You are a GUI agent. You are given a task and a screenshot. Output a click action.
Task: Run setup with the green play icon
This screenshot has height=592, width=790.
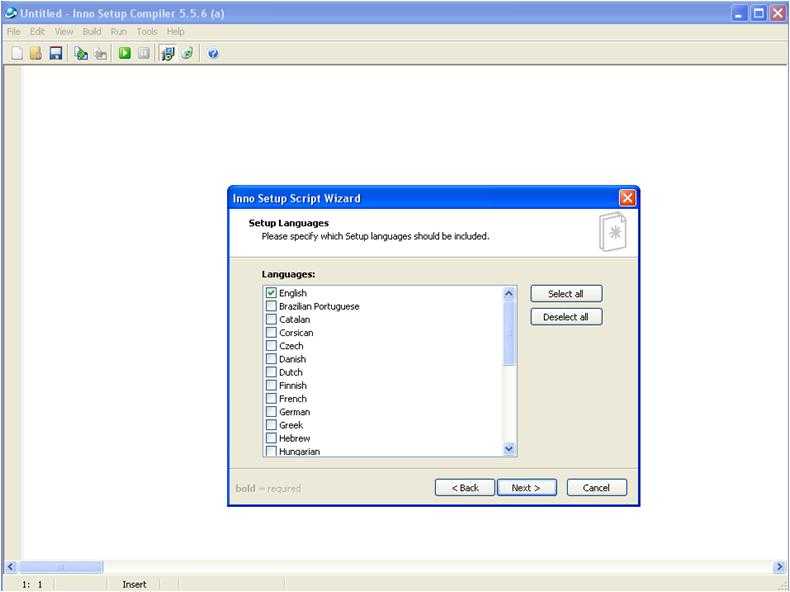point(124,53)
